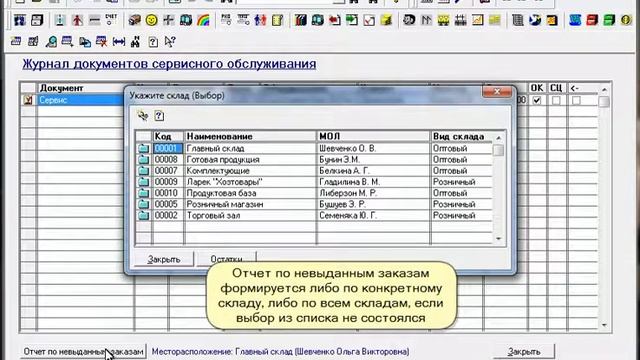Click the green box toolbar icon

pyautogui.click(x=609, y=20)
